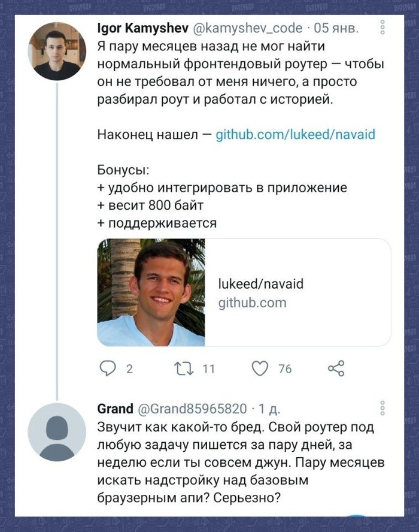This screenshot has width=419, height=532.
Task: Click the Grand display name
Action: (115, 409)
